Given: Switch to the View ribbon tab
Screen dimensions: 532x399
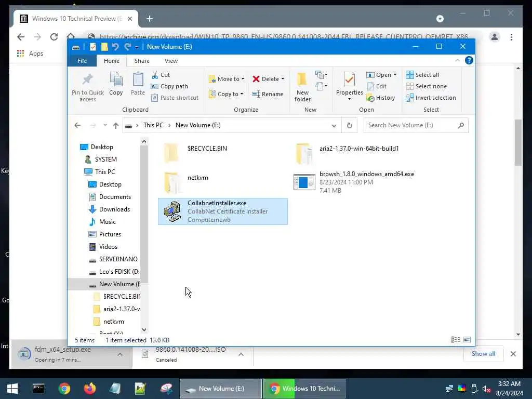Looking at the screenshot, I should click(171, 61).
